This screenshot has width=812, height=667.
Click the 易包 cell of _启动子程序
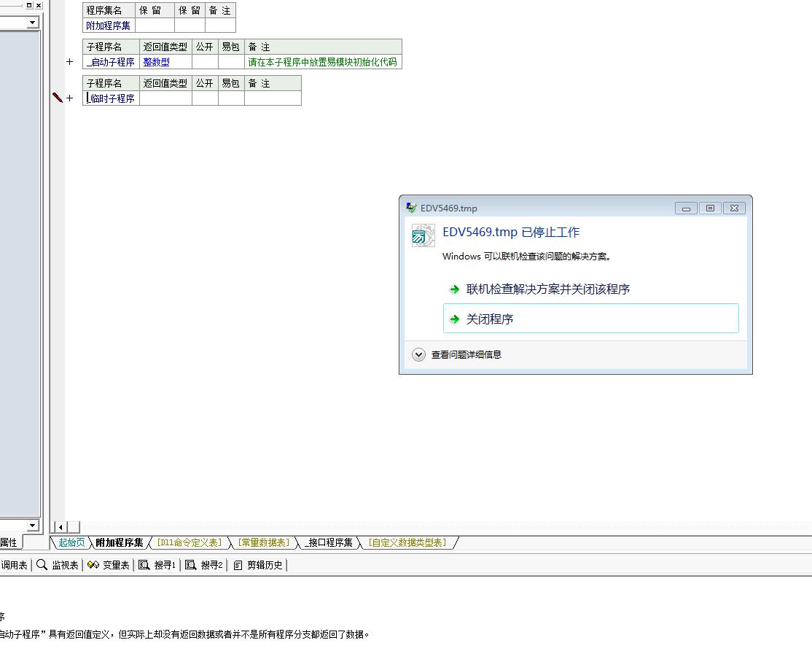[x=231, y=62]
